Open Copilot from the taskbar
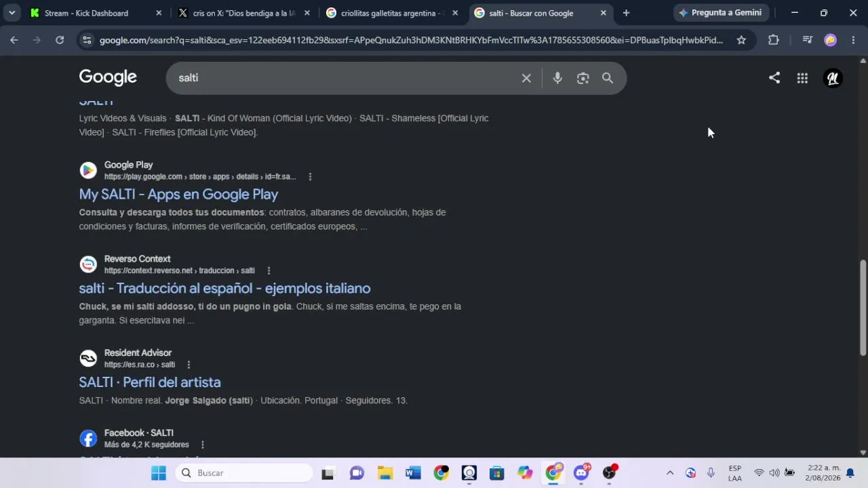Image resolution: width=868 pixels, height=488 pixels. [525, 473]
